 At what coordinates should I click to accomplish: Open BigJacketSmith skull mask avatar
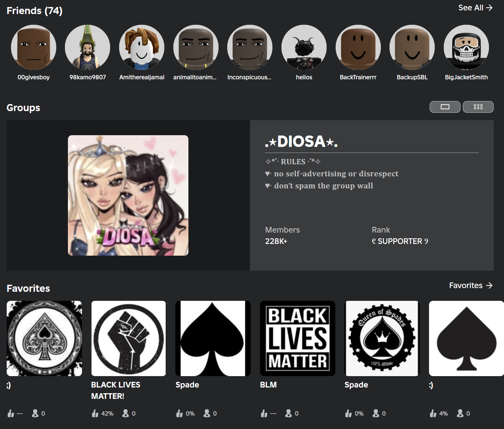point(466,47)
